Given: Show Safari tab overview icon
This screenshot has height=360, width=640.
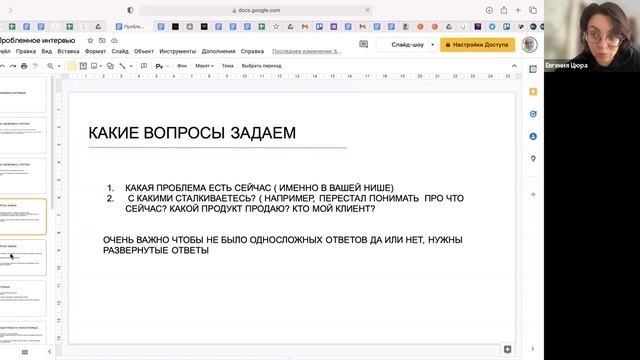Looking at the screenshot, I should 533,10.
